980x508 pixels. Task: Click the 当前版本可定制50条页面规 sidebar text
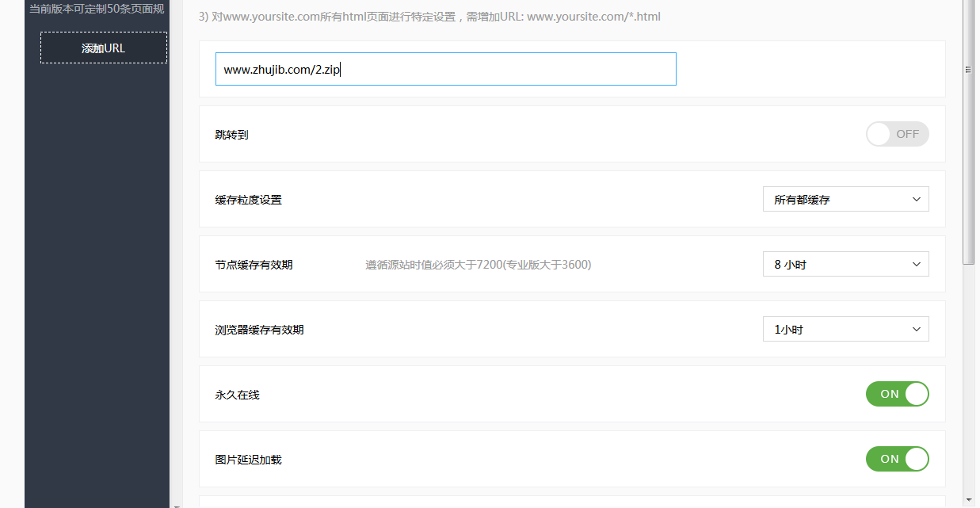[97, 10]
